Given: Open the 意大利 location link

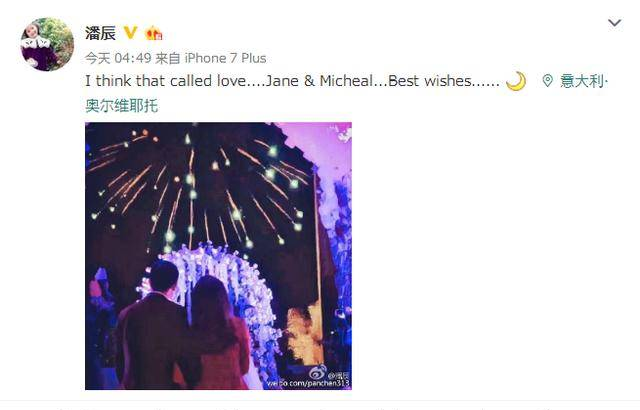Looking at the screenshot, I should click(582, 81).
